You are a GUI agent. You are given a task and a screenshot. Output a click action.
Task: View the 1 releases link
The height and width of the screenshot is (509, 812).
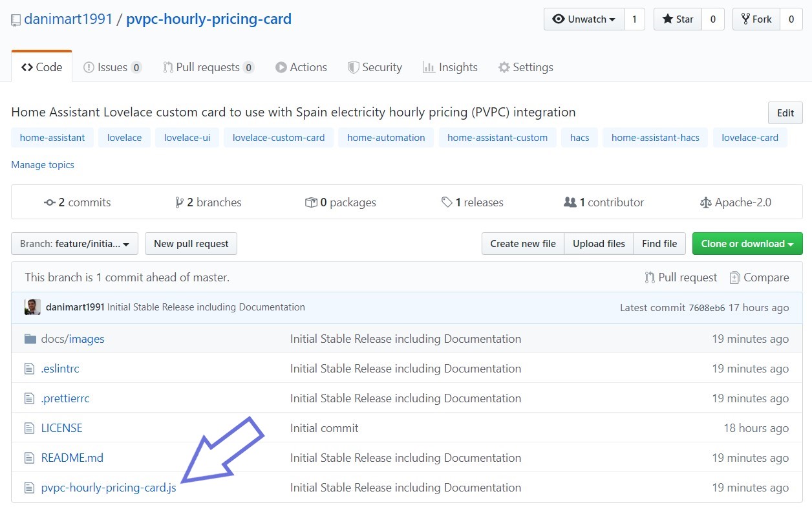click(473, 202)
